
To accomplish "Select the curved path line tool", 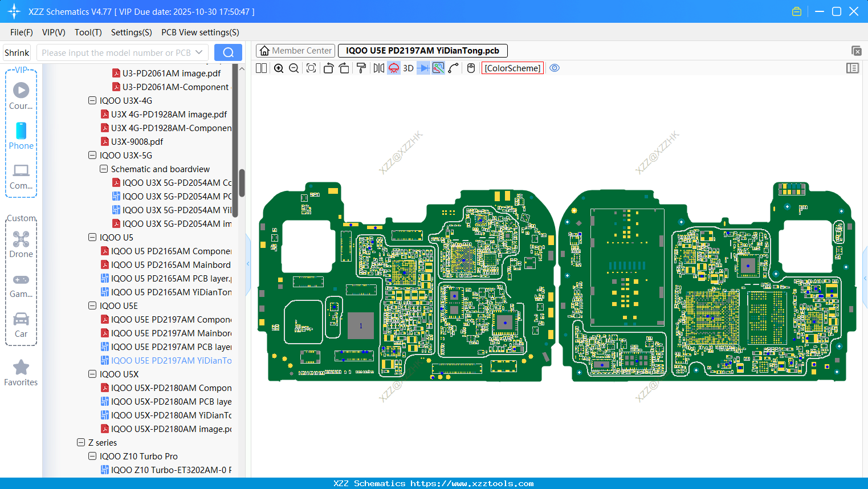I will [x=454, y=68].
